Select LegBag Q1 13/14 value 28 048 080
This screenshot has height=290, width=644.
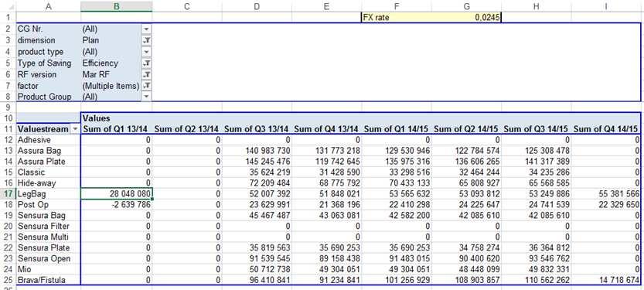tap(117, 194)
